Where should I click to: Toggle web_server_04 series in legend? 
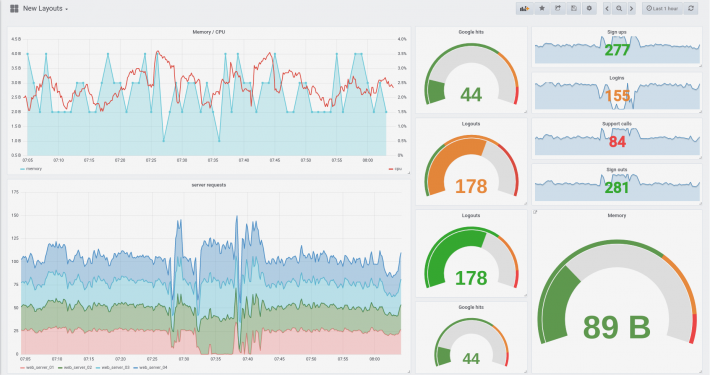coord(150,367)
